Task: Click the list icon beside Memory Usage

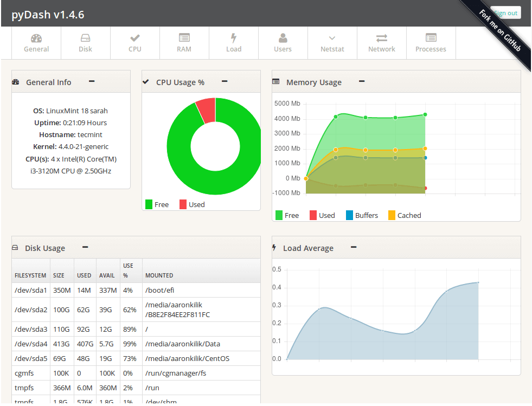Action: (276, 81)
